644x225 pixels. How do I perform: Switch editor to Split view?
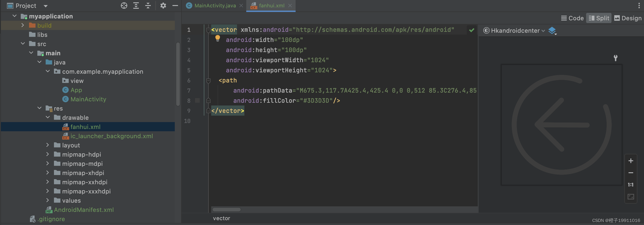pyautogui.click(x=599, y=18)
